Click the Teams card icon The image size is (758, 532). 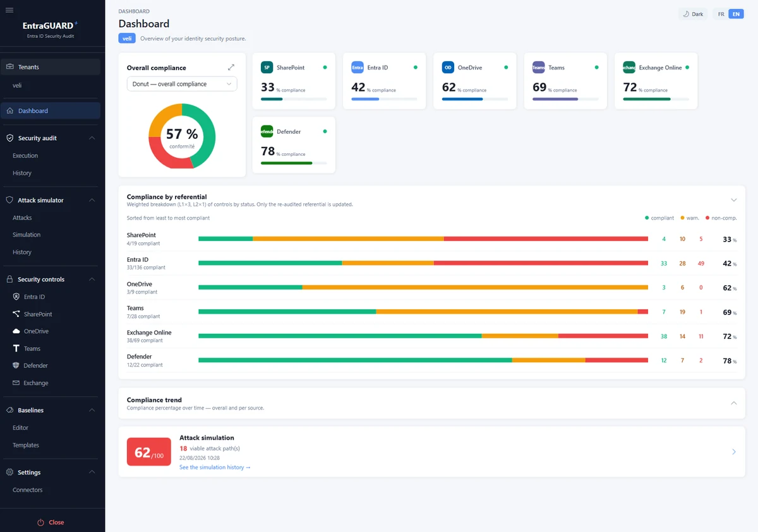coord(538,68)
